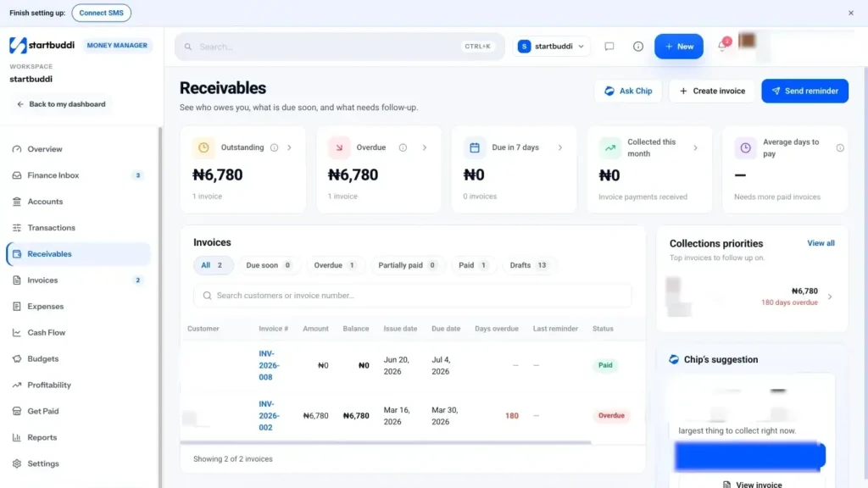Click the Create invoice button

point(712,91)
